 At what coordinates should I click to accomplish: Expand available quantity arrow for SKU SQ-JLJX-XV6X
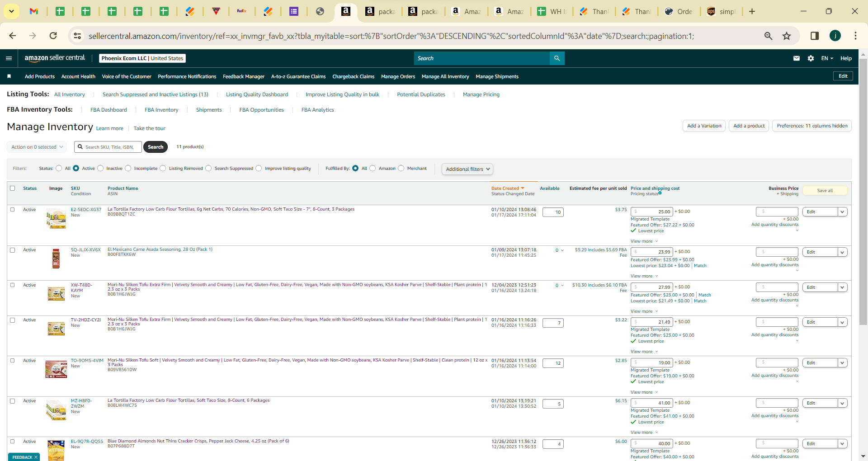coord(562,250)
